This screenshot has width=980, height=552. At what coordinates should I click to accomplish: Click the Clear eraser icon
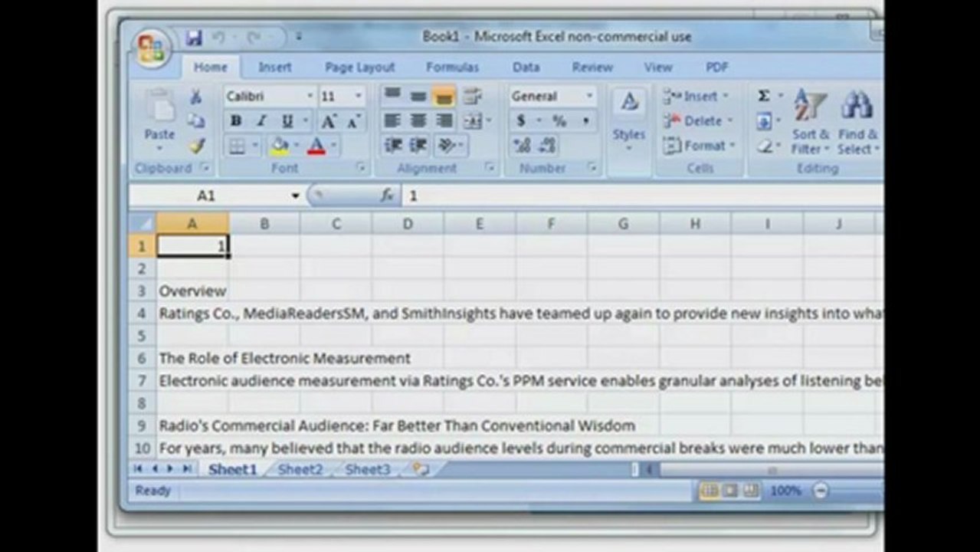tap(764, 146)
